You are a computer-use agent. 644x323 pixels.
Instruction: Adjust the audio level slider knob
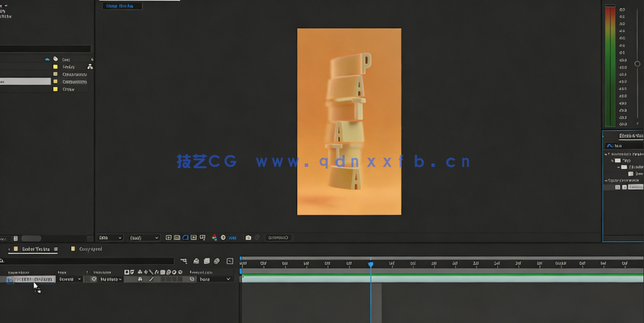coord(637,64)
